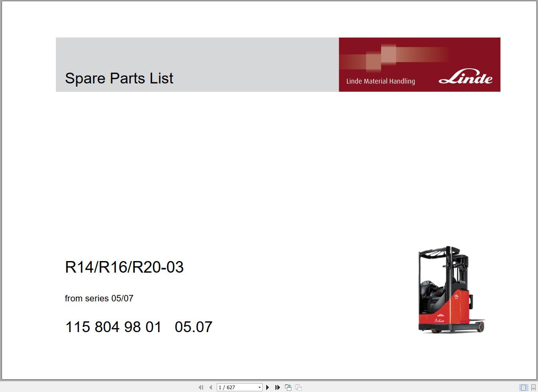The height and width of the screenshot is (392, 538).
Task: Click the red forklift truck image
Action: point(450,291)
